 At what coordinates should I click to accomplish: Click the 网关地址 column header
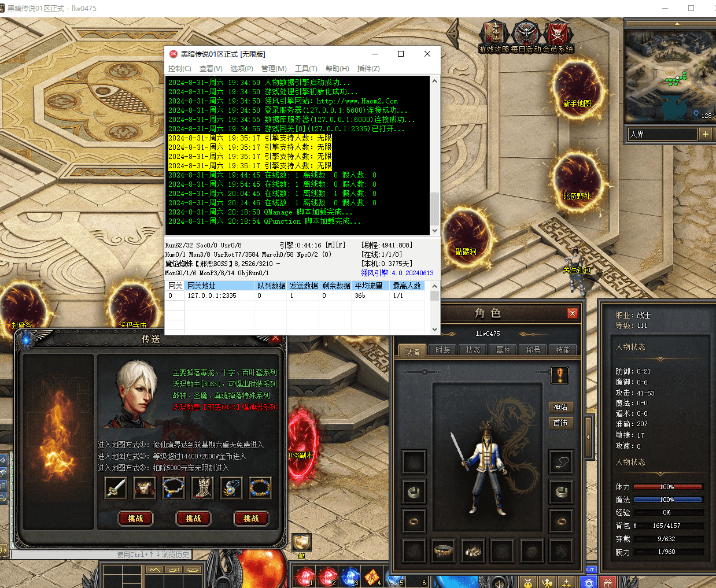(220, 286)
